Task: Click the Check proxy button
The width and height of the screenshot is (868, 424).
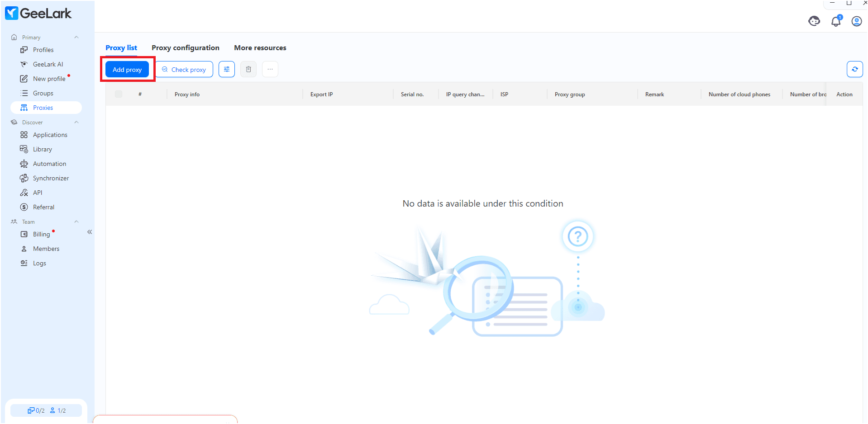Action: pyautogui.click(x=184, y=69)
